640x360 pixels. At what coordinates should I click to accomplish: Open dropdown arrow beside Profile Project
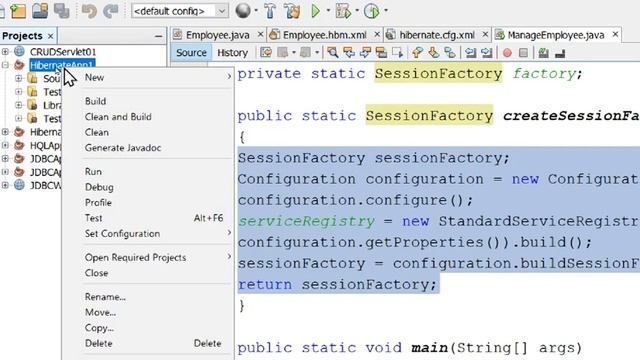coord(386,11)
